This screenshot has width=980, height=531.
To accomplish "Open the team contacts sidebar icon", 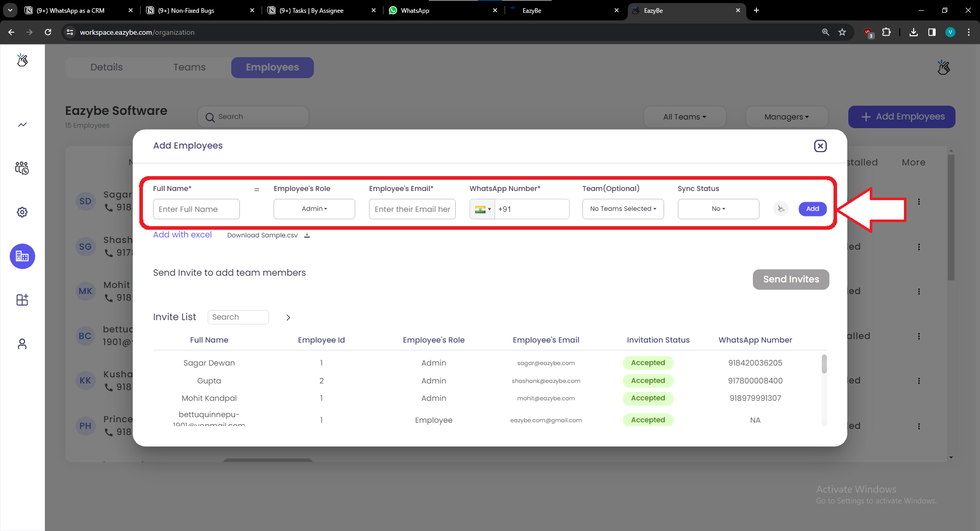I will point(22,168).
